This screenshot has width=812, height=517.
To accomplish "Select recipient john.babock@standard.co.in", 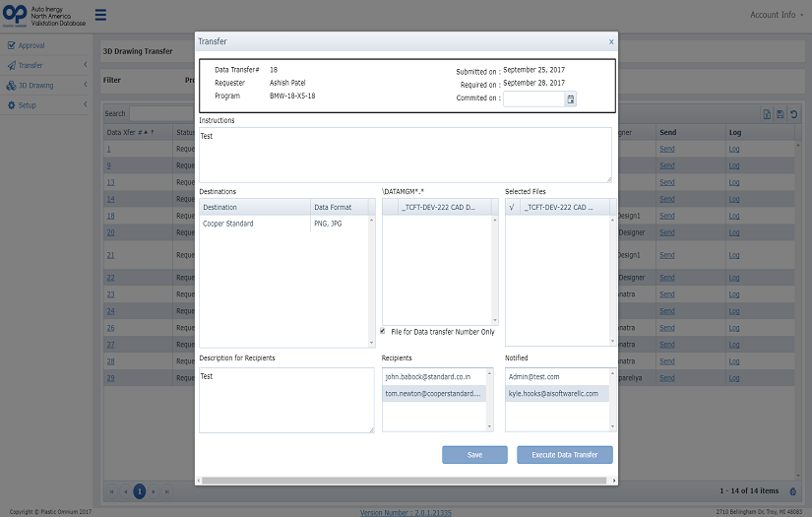I will tap(434, 376).
